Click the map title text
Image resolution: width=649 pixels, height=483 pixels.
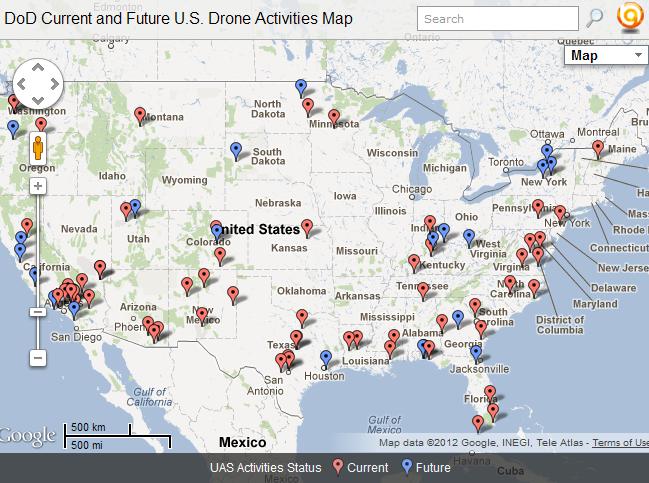click(178, 19)
